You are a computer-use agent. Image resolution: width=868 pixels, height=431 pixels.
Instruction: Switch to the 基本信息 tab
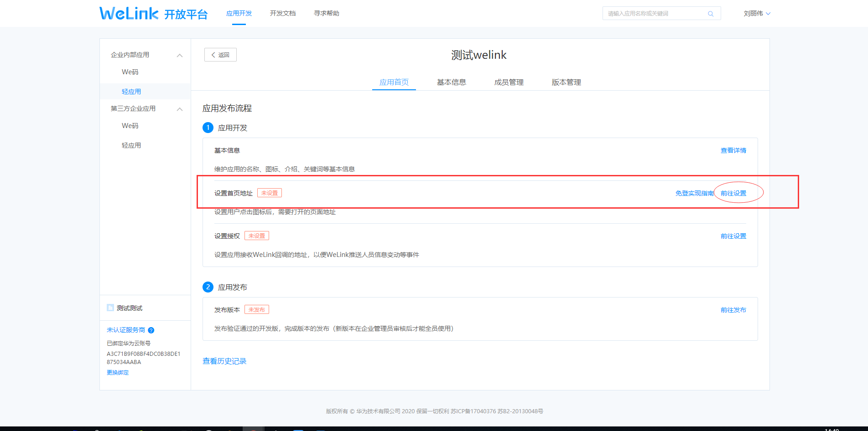tap(452, 82)
